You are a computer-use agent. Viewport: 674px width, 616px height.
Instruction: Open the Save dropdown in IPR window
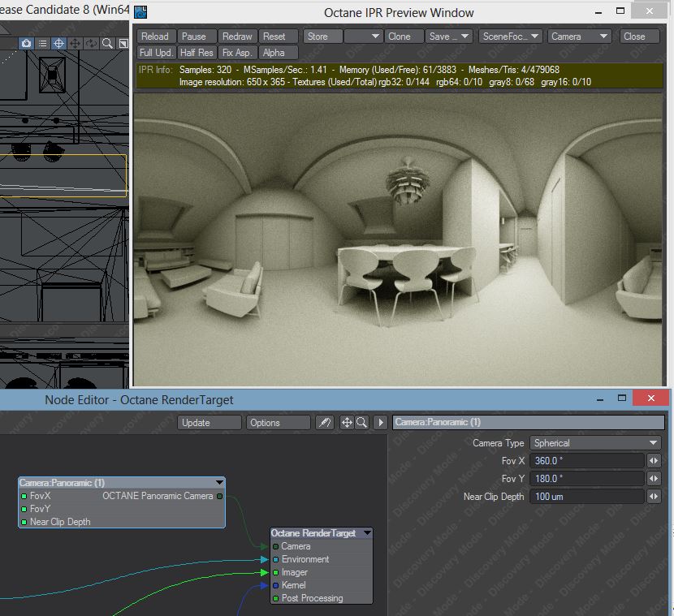point(449,37)
